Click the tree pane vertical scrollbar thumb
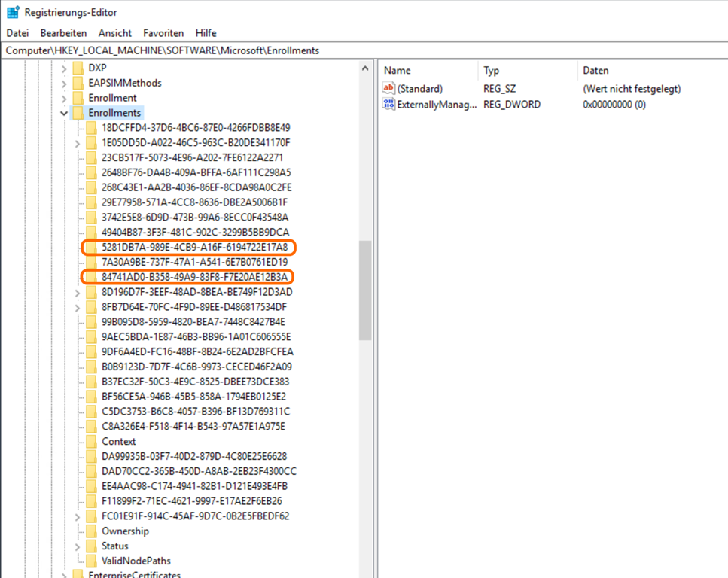 [365, 290]
